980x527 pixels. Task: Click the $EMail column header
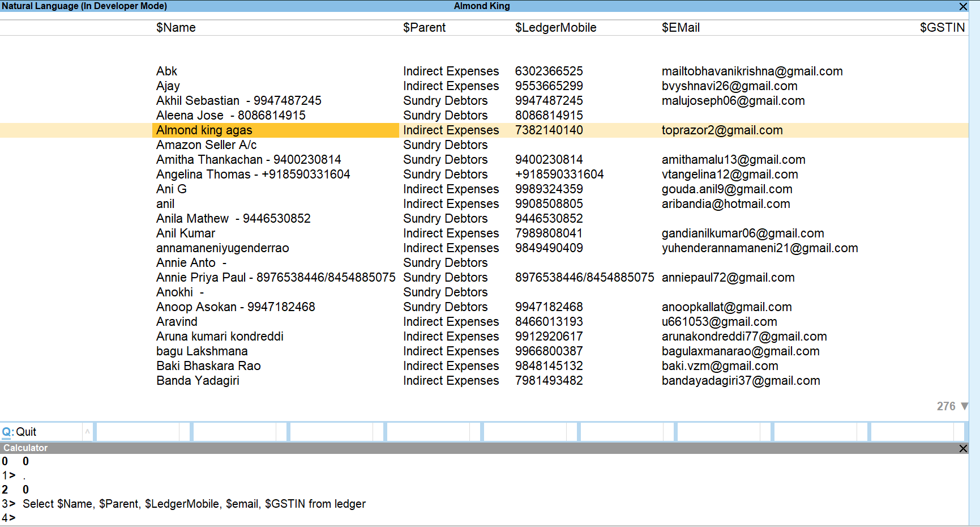pos(681,27)
